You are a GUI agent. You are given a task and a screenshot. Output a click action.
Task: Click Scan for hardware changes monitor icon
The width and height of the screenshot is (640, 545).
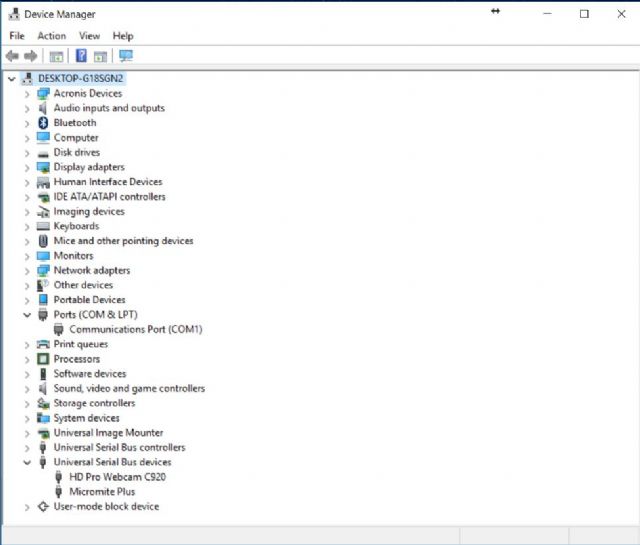pyautogui.click(x=125, y=56)
